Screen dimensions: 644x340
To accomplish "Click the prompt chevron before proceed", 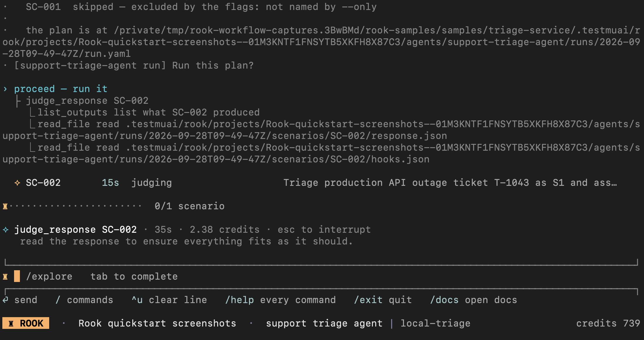I will [5, 89].
